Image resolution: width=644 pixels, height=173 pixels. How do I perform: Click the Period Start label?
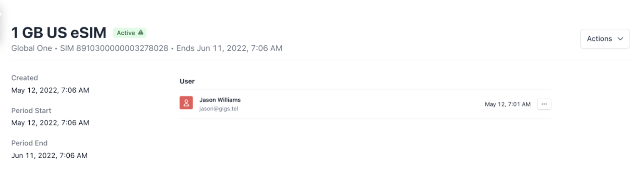pyautogui.click(x=31, y=110)
